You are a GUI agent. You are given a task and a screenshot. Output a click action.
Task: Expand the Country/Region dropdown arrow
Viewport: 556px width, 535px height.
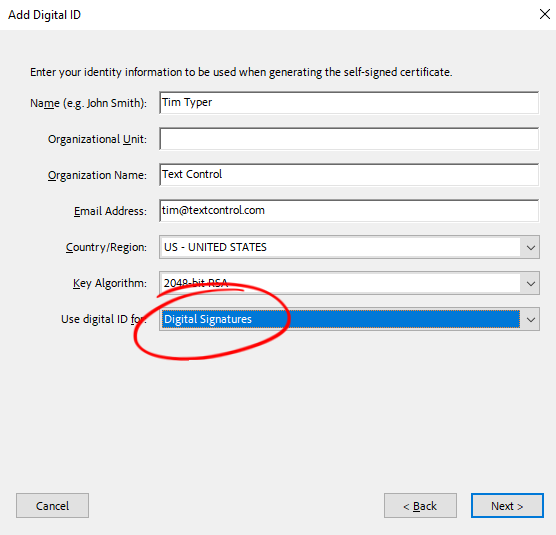click(x=530, y=247)
